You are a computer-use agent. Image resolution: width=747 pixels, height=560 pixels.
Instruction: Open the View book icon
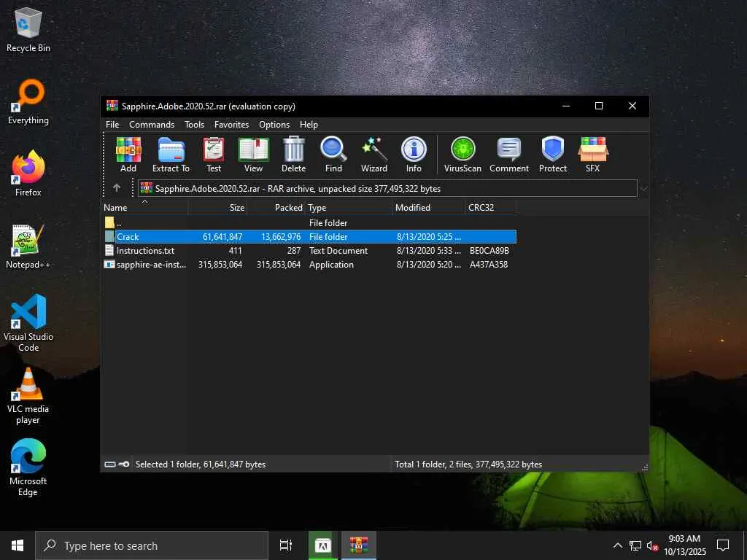253,155
